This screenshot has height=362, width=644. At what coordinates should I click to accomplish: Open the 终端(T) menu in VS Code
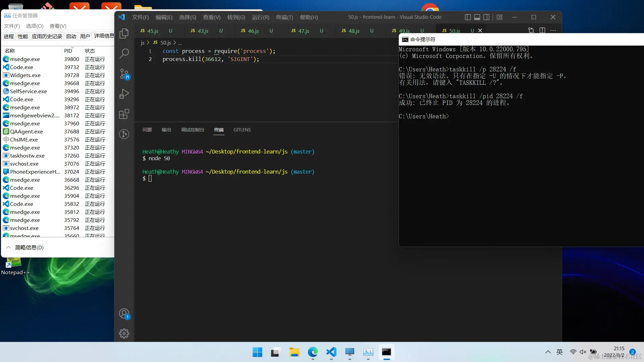click(x=284, y=17)
